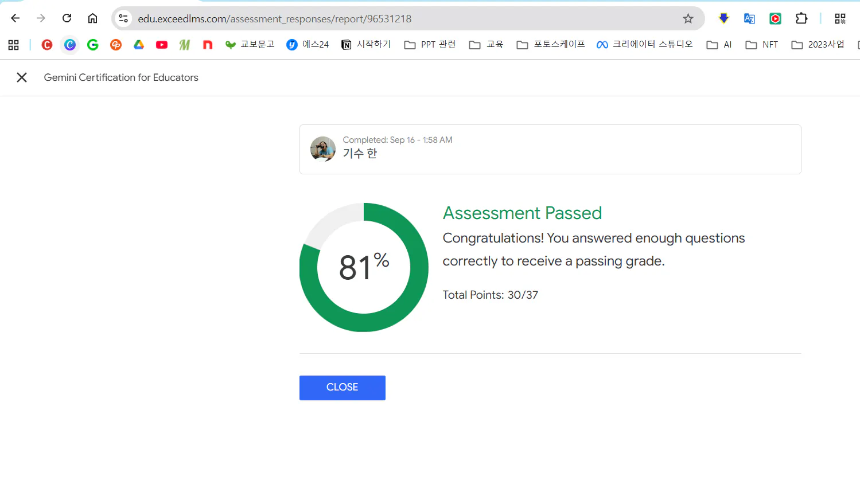The width and height of the screenshot is (860, 504).
Task: Open the Google Translate extension
Action: [749, 18]
